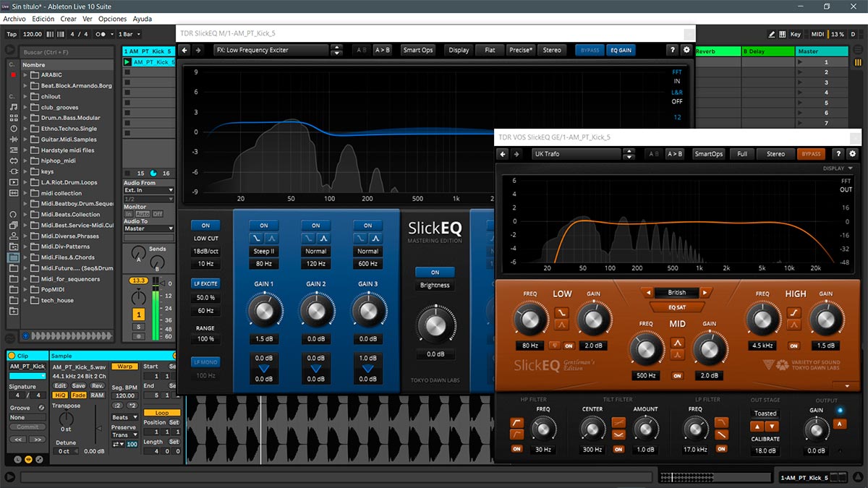Step Out Stage up with the up arrow
The height and width of the screenshot is (488, 868).
tap(757, 427)
